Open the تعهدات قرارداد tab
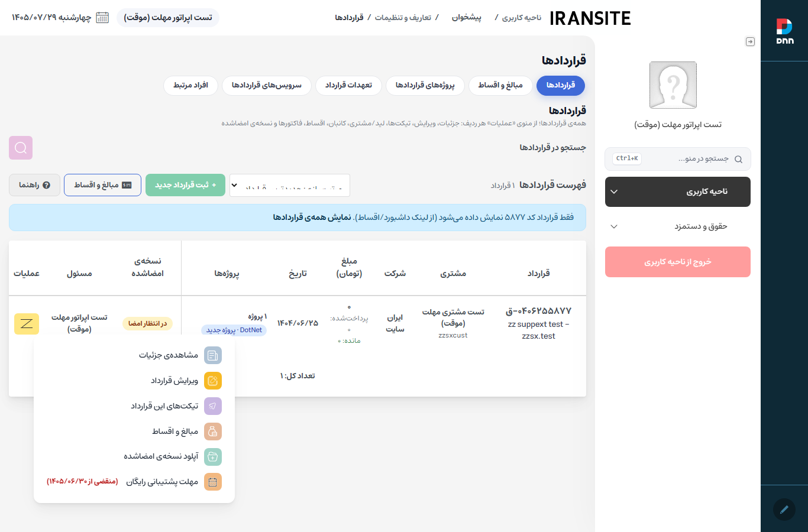Image resolution: width=808 pixels, height=532 pixels. [x=349, y=86]
